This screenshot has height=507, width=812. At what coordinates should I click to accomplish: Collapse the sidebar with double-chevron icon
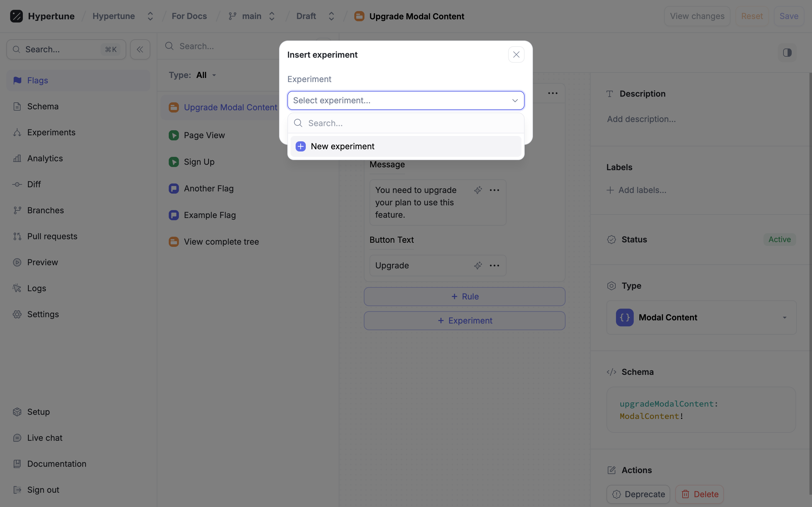140,50
